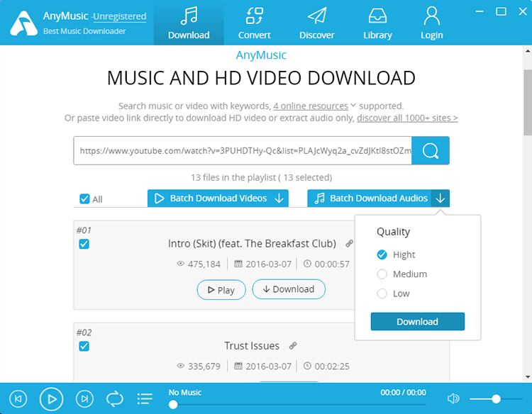Viewport: 532px width, 414px height.
Task: Open discover all 1000+ sites link
Action: [x=407, y=118]
